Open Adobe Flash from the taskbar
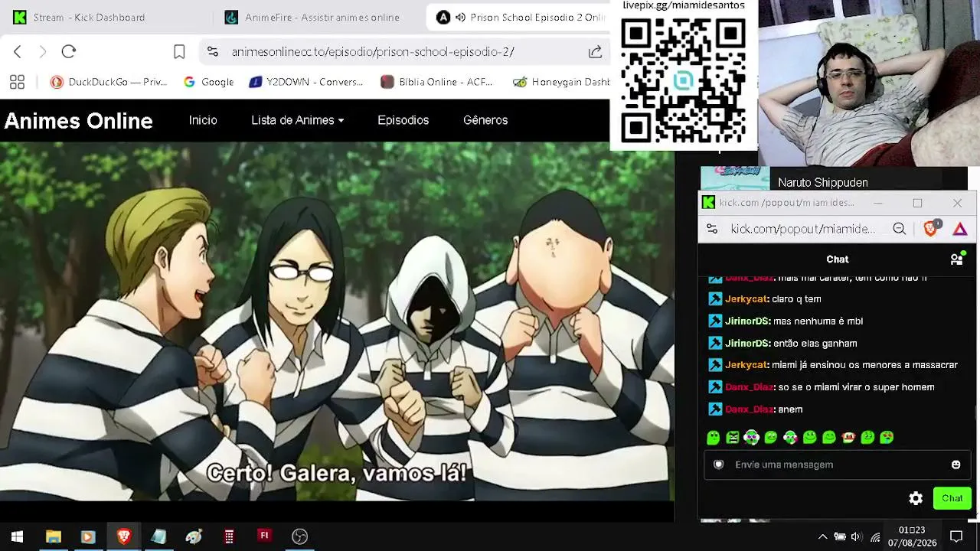Screen dimensions: 980x551 264,536
